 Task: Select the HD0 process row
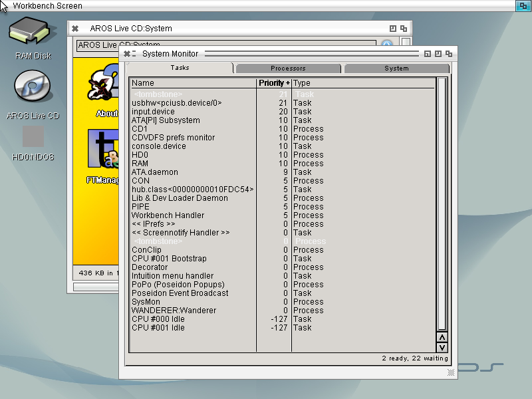coord(283,155)
